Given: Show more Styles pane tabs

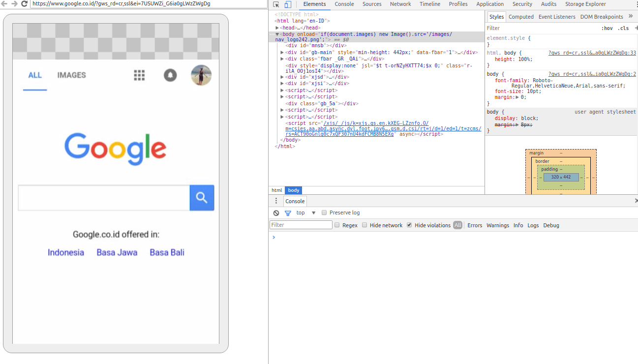Looking at the screenshot, I should 631,16.
